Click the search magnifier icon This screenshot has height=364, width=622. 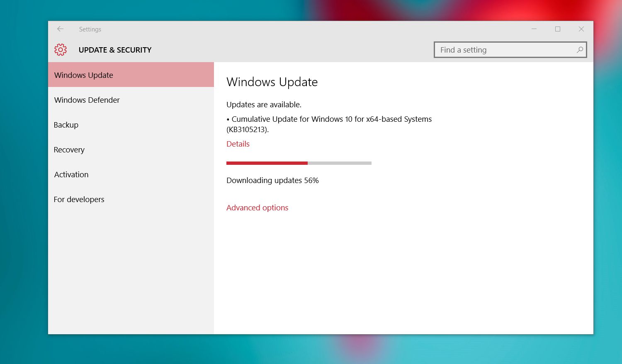coord(580,50)
